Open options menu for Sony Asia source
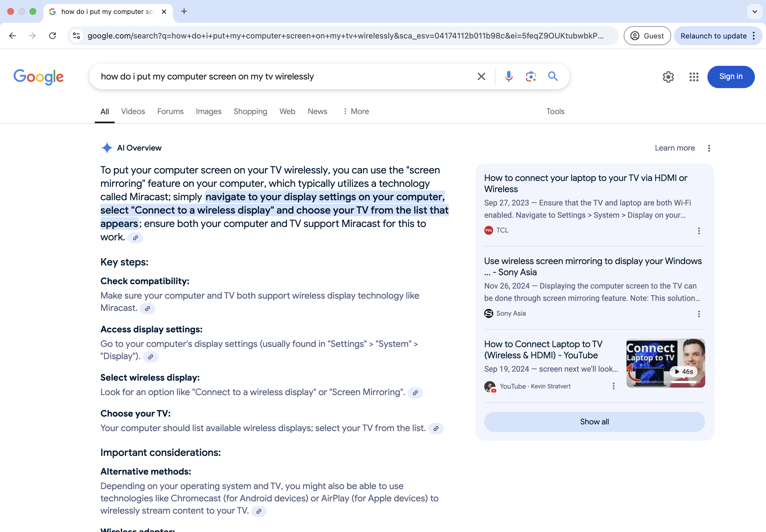 699,314
